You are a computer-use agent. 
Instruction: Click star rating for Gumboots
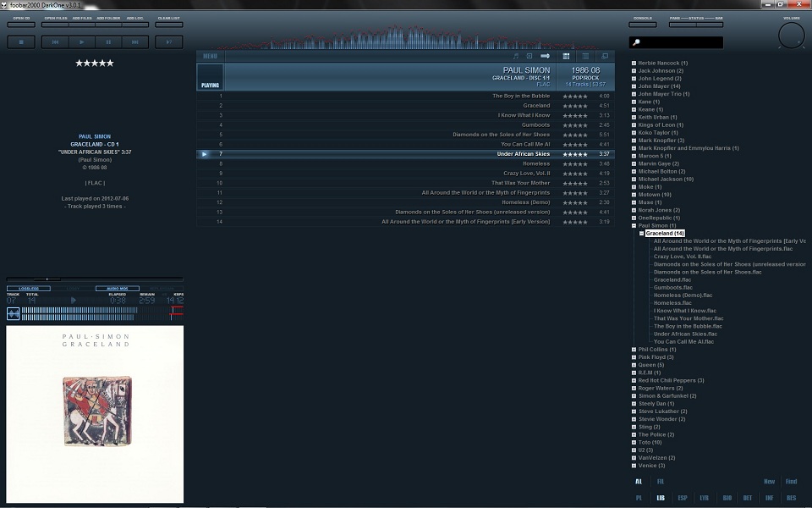(x=575, y=125)
